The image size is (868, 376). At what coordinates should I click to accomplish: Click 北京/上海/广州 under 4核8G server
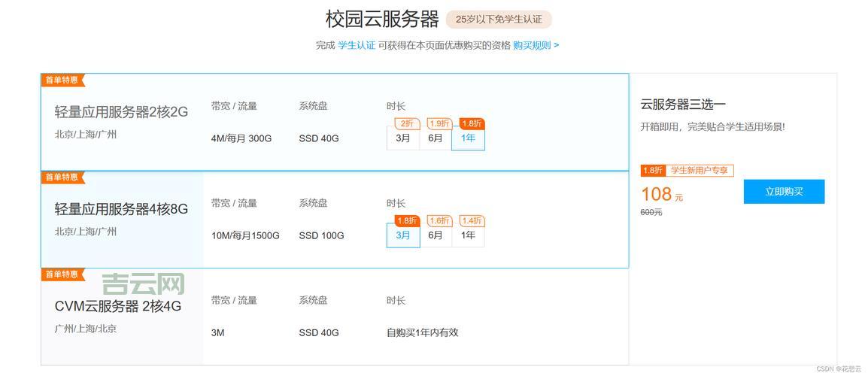tap(86, 232)
